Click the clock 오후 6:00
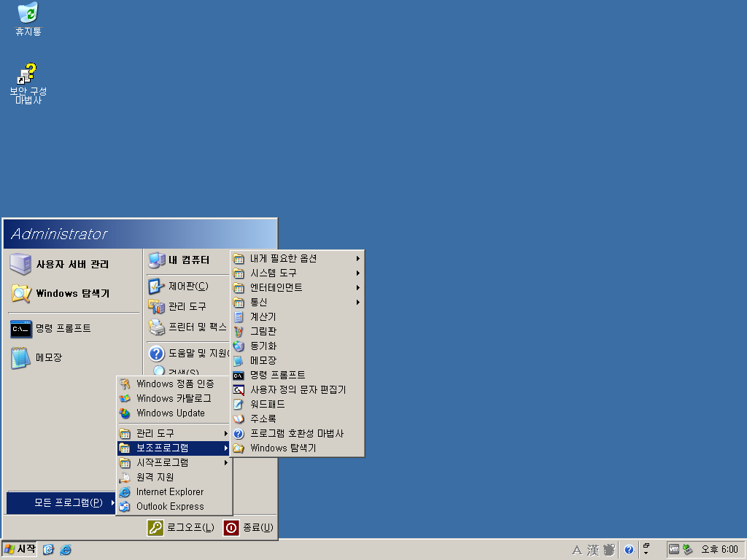747x560 pixels. 719,550
